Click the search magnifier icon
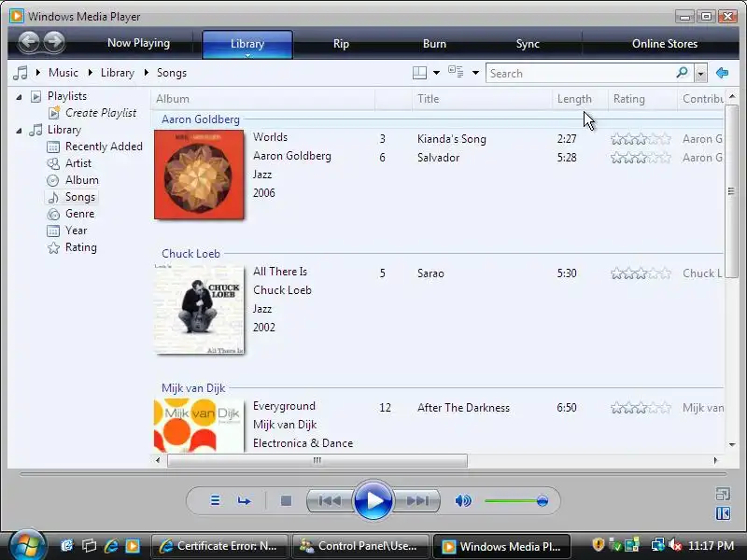 pyautogui.click(x=682, y=73)
